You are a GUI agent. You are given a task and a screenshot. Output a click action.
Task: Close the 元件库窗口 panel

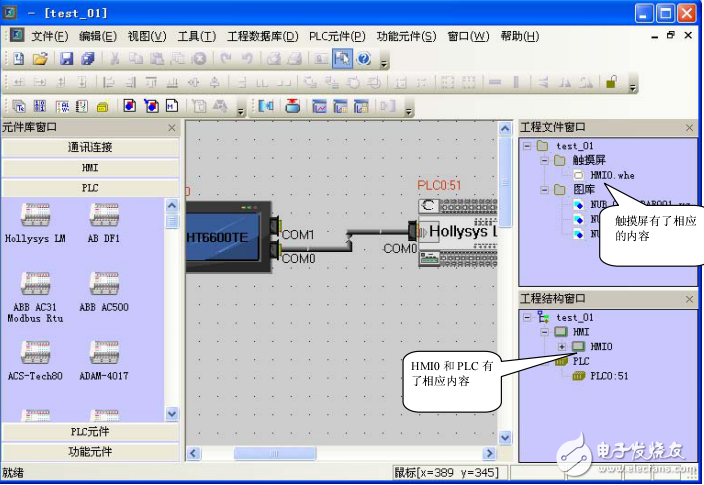[172, 127]
